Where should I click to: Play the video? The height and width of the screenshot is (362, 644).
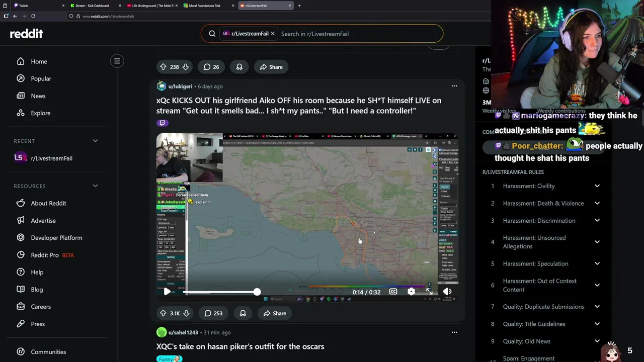(167, 292)
